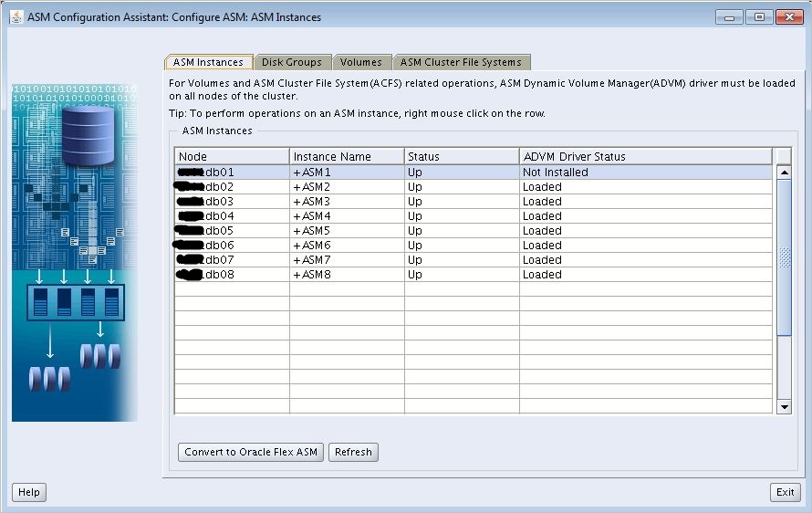Screen dimensions: 812x513
Task: Close the ASM Configuration Assistant window
Action: click(x=789, y=17)
